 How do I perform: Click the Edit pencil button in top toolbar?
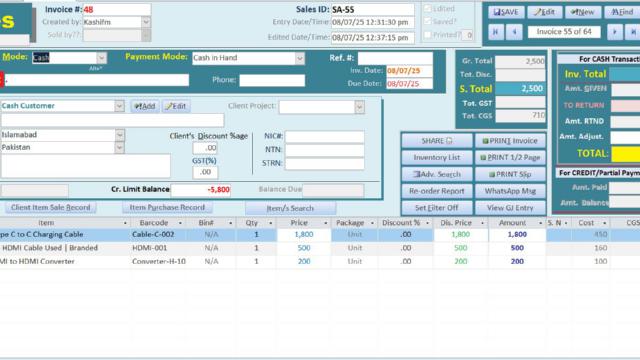[x=544, y=12]
